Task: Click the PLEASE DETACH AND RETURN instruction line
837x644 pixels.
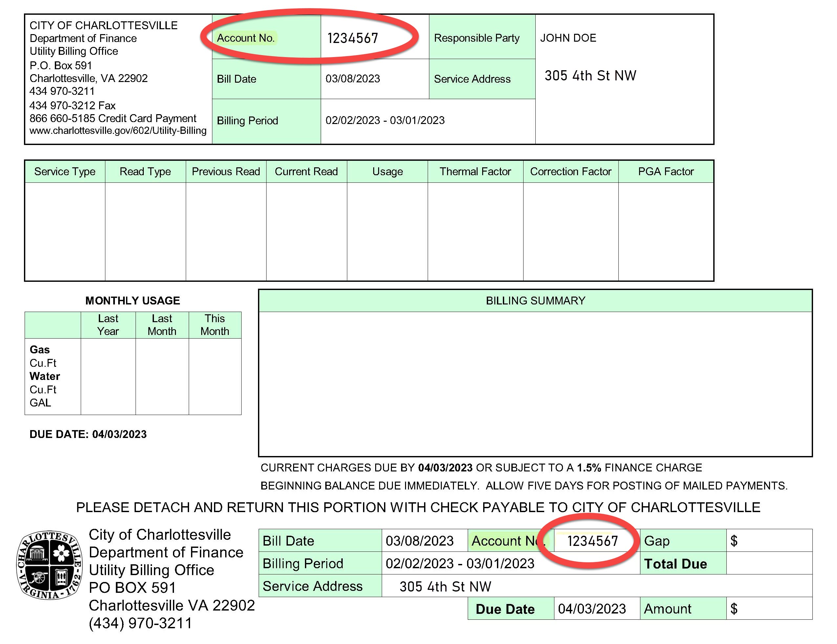Action: tap(418, 507)
